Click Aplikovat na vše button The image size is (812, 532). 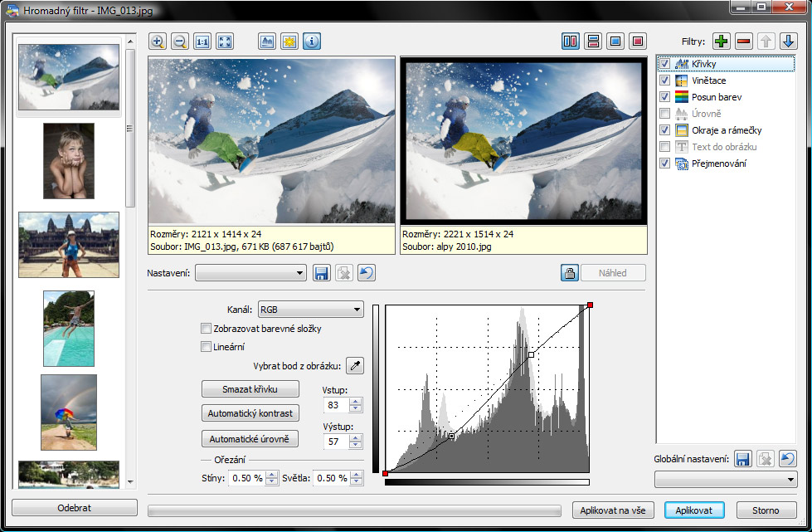pyautogui.click(x=613, y=510)
